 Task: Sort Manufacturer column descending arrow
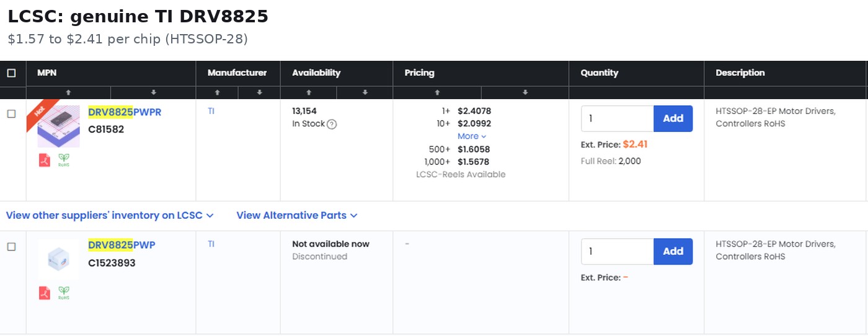pos(259,92)
